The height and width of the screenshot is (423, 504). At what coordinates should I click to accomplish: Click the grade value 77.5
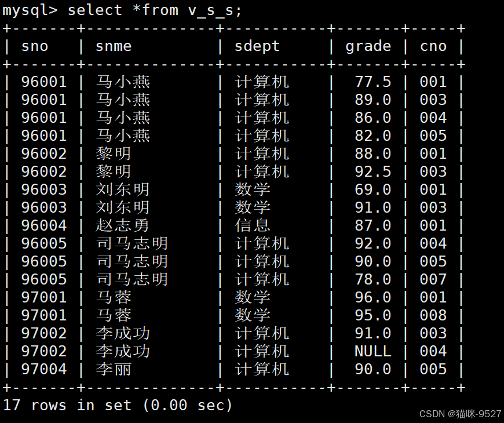(373, 82)
